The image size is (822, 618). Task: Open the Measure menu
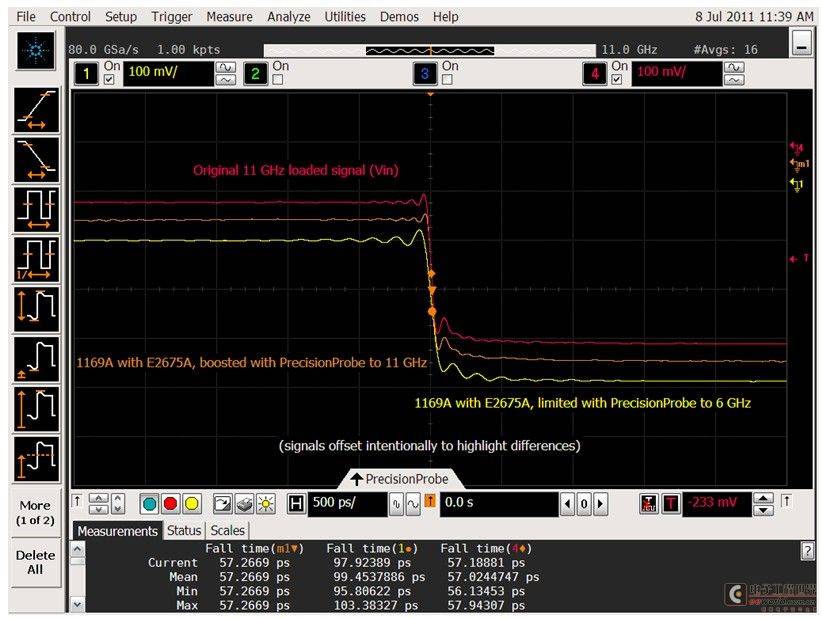[x=229, y=17]
